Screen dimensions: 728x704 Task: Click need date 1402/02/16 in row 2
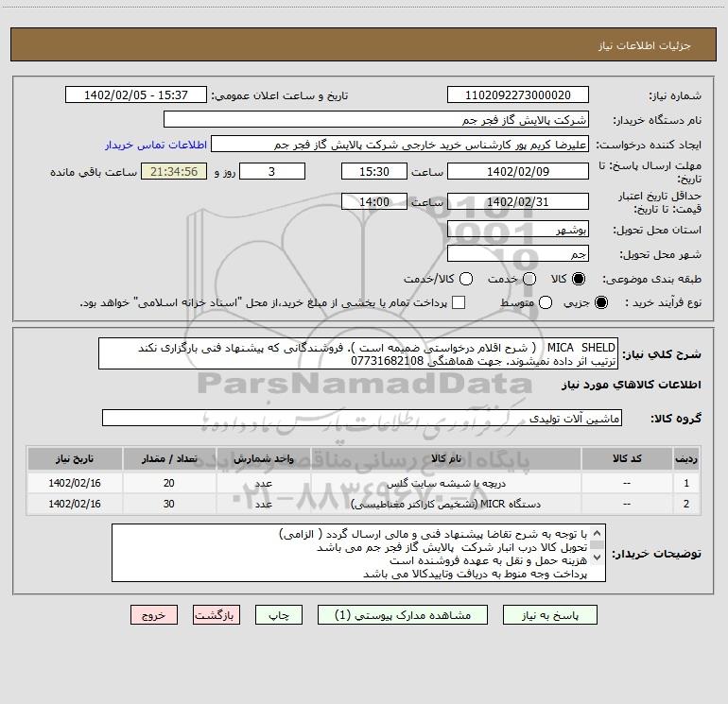click(x=75, y=504)
